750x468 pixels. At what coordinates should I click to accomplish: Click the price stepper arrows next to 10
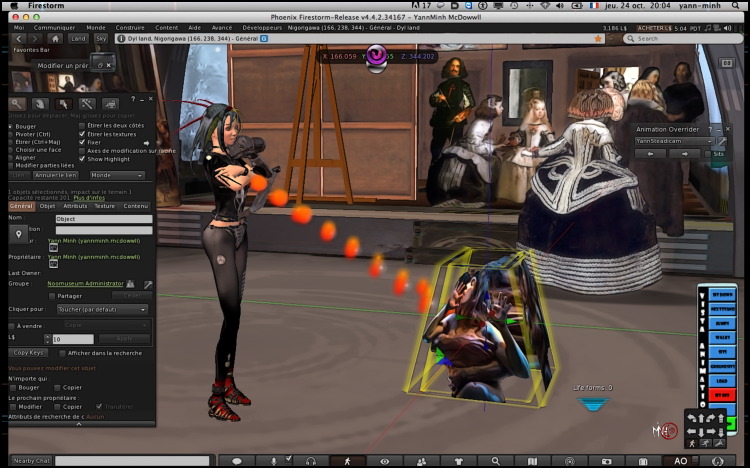47,339
